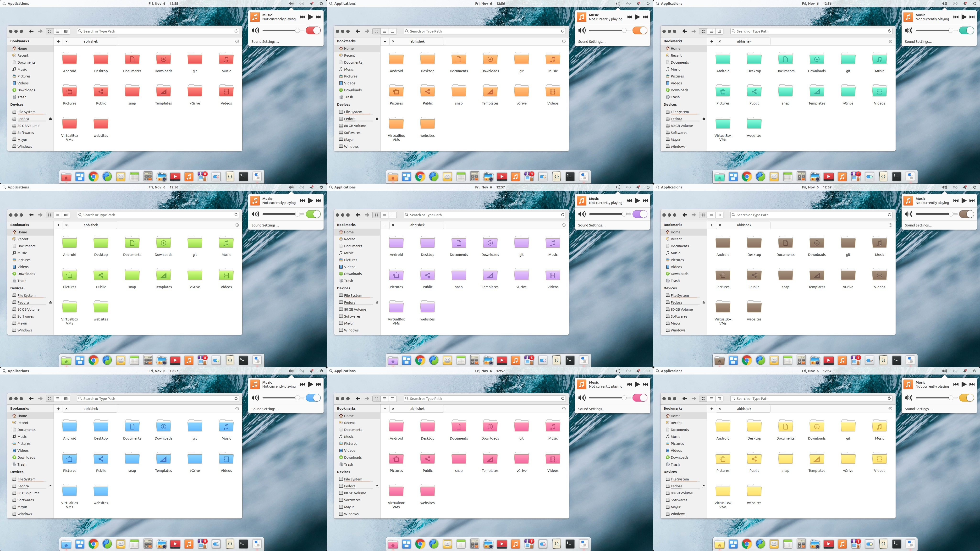Open Sound Settings below the yellow toggle
This screenshot has height=551, width=980.
pos(918,409)
